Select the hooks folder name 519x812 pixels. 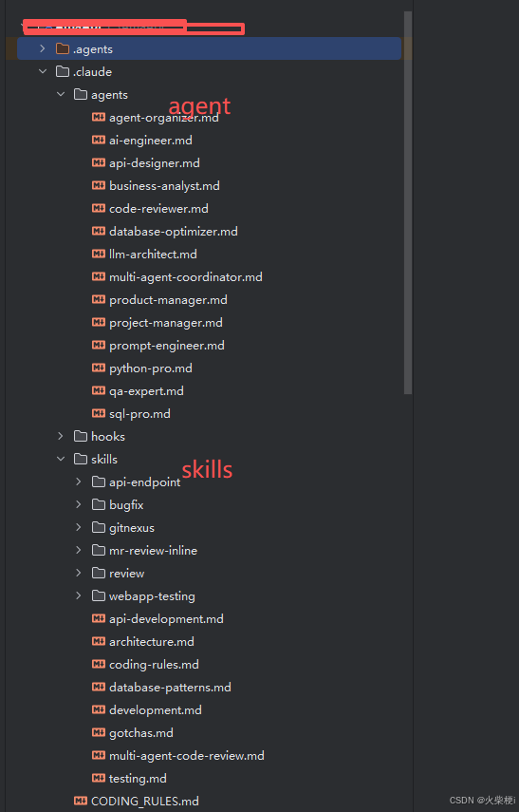tap(108, 437)
